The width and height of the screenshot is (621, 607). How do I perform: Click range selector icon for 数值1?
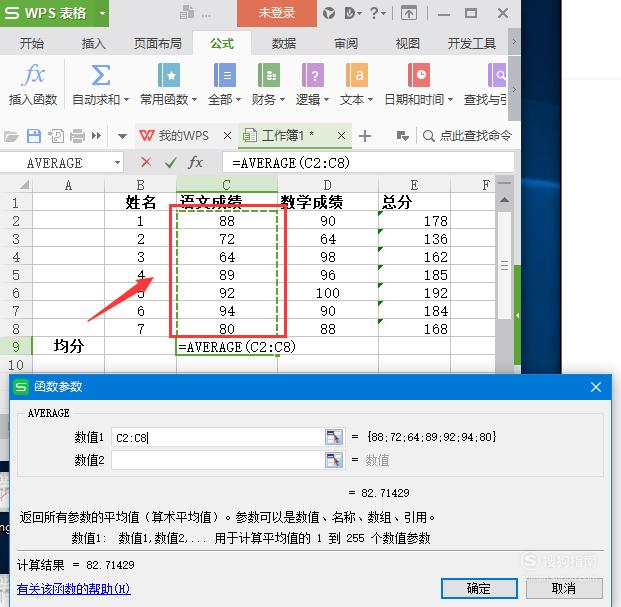334,437
